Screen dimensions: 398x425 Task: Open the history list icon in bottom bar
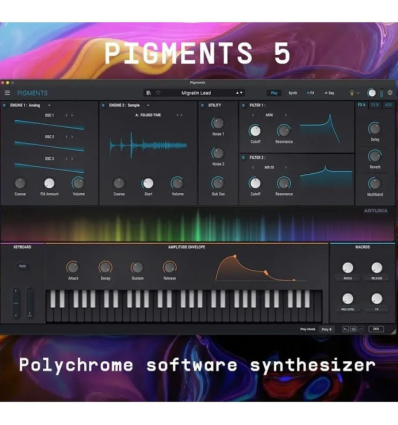(353, 329)
